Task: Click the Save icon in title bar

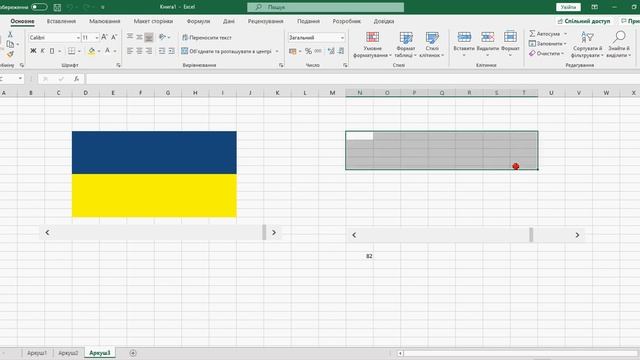Action: coord(57,7)
